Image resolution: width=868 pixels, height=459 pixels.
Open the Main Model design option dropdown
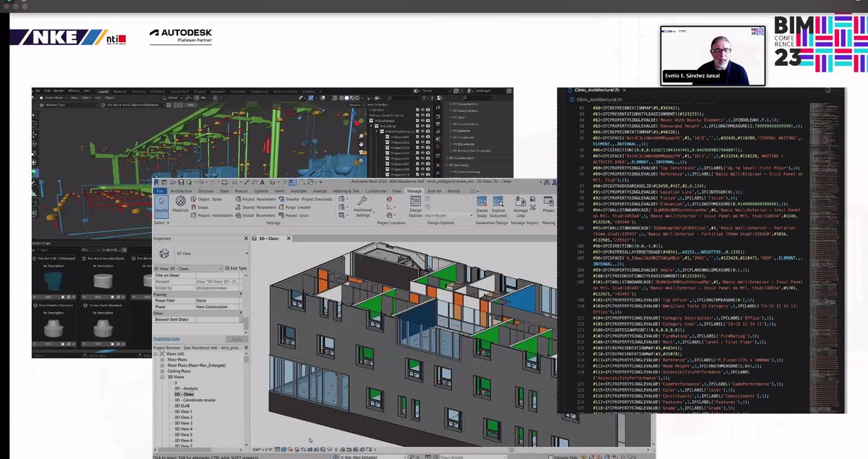(448, 215)
